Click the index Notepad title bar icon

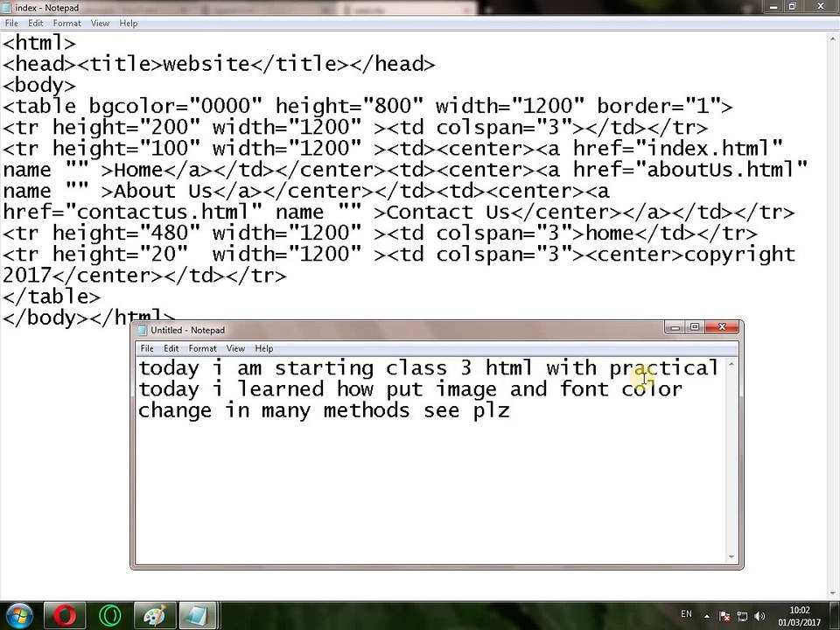tap(7, 8)
